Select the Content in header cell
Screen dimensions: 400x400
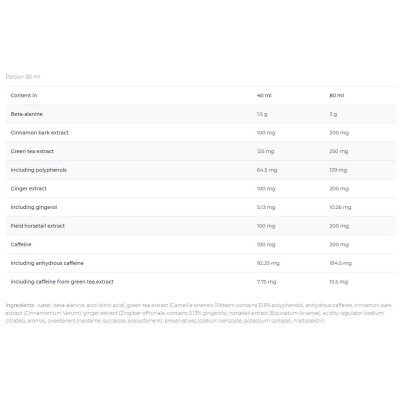point(24,95)
